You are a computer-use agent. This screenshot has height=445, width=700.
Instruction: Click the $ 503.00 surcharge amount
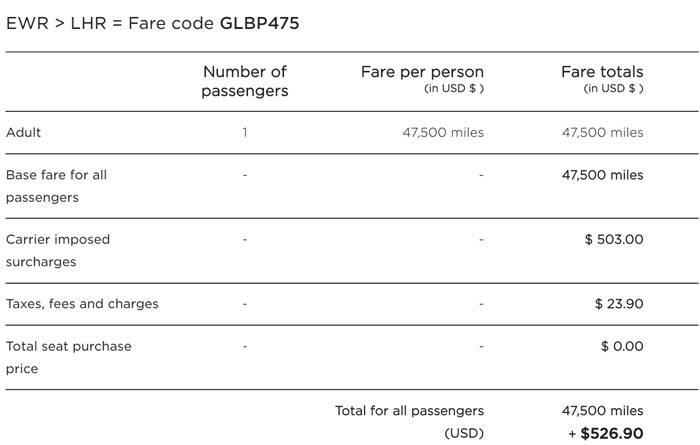point(614,240)
